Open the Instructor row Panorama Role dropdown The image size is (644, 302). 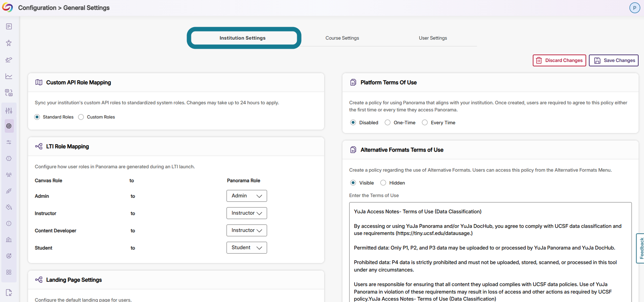click(247, 213)
